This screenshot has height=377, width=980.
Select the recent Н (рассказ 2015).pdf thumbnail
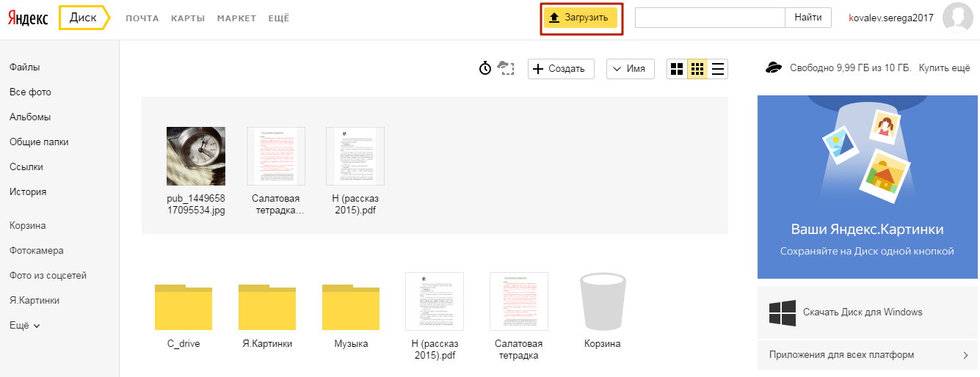click(355, 156)
